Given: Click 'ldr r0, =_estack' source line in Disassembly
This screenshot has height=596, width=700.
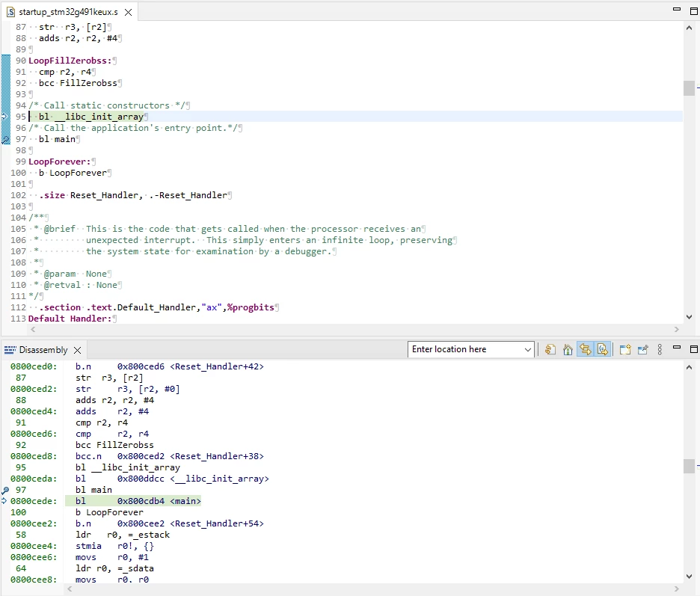Looking at the screenshot, I should [x=123, y=535].
